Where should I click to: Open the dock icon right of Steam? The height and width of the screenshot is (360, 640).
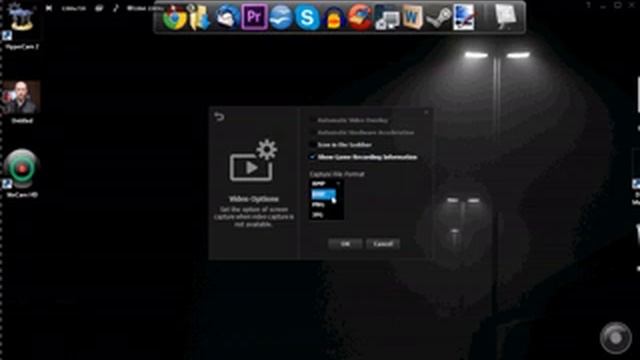464,18
